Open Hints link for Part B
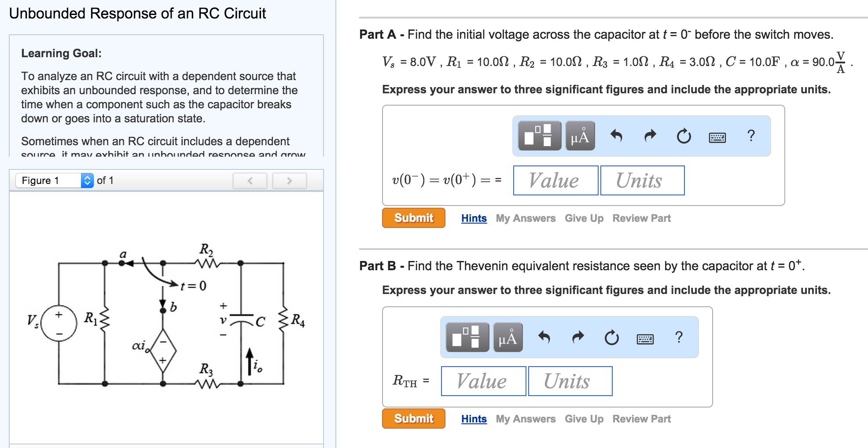The height and width of the screenshot is (448, 868). tap(474, 419)
